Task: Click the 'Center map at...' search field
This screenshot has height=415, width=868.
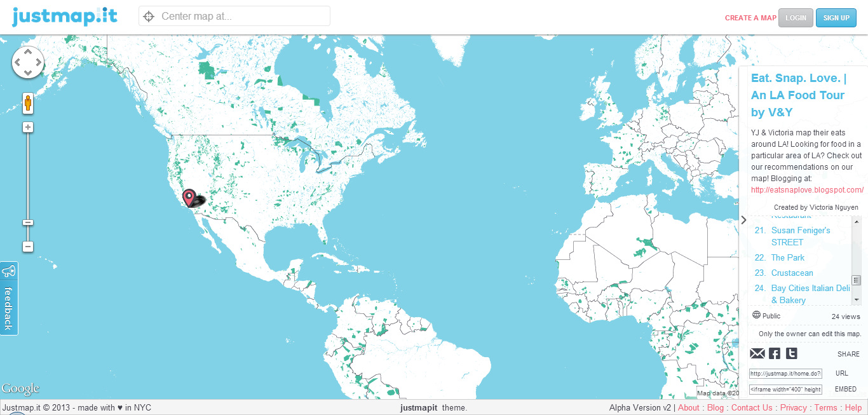Action: point(241,17)
